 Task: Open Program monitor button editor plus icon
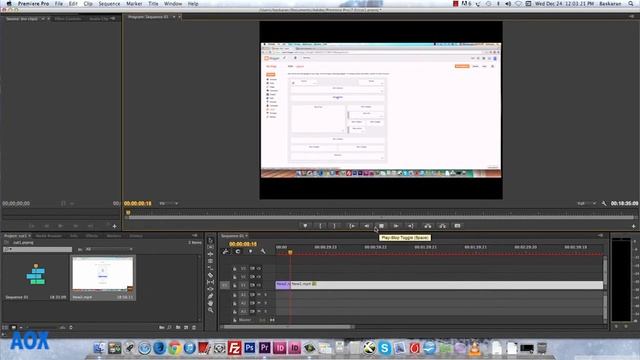coord(633,226)
